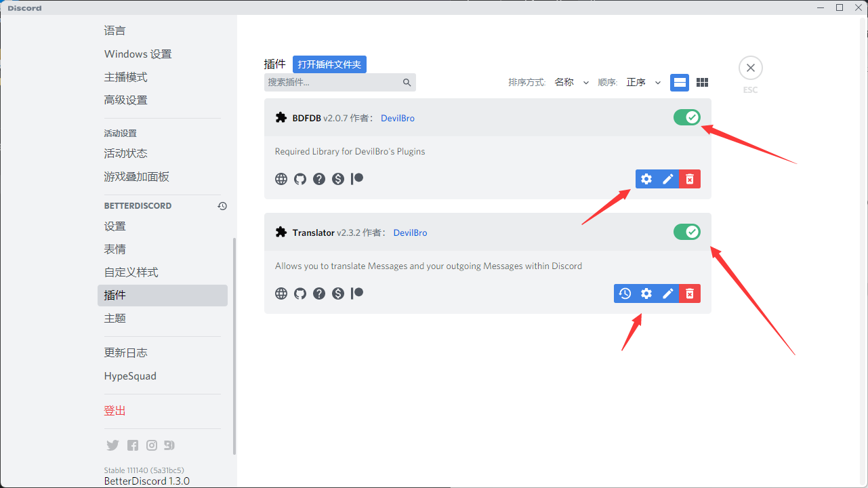Open Translator GitHub source icon
The width and height of the screenshot is (868, 488).
tap(300, 293)
